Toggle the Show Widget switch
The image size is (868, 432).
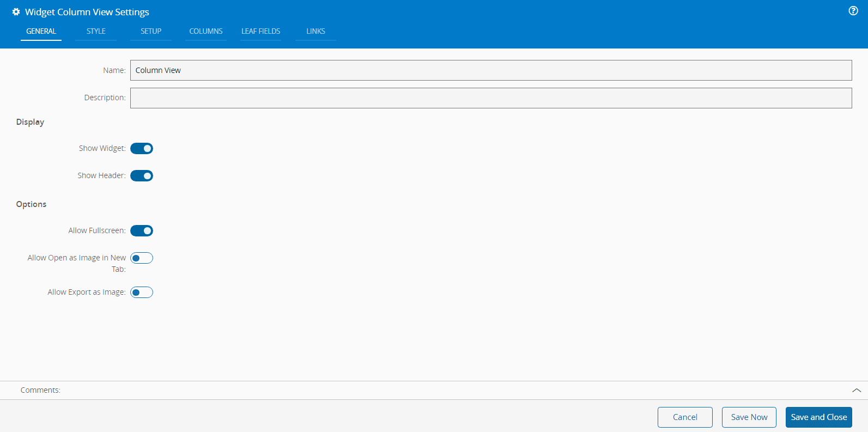click(x=142, y=148)
